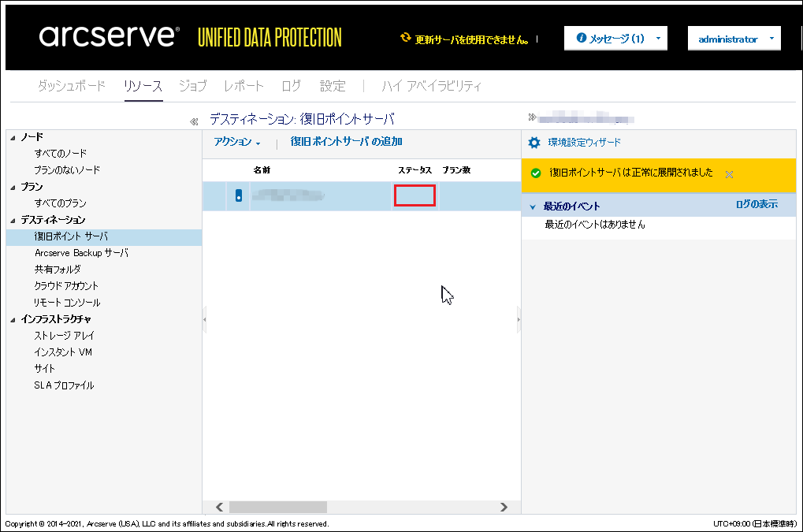Select 共有フォルダ in the tree
803x532 pixels.
pos(58,270)
